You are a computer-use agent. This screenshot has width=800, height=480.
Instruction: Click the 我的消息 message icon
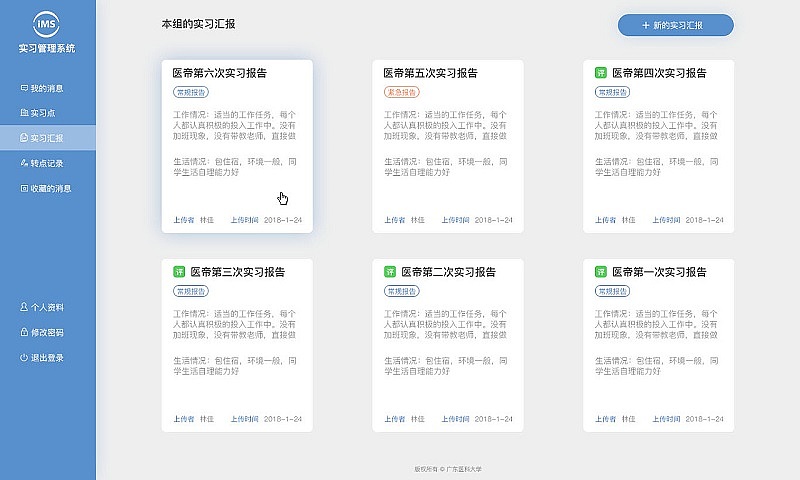point(24,88)
